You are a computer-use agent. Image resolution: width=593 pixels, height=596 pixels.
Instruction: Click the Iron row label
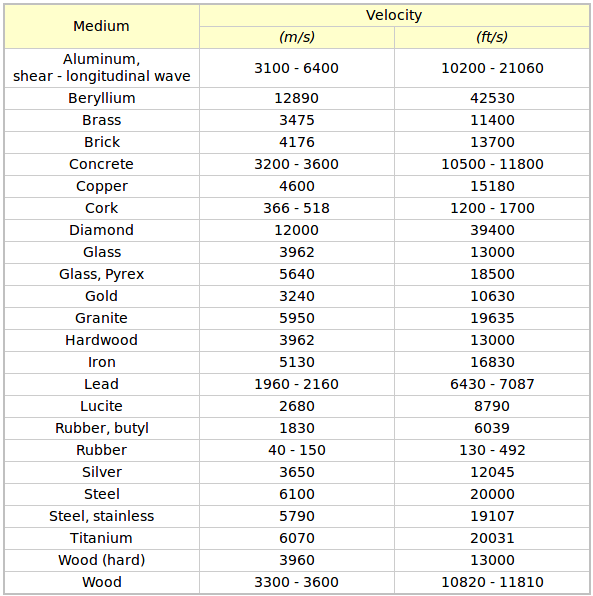click(101, 362)
